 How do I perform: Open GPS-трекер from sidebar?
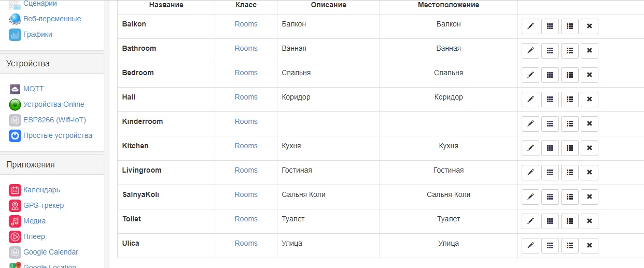click(44, 205)
